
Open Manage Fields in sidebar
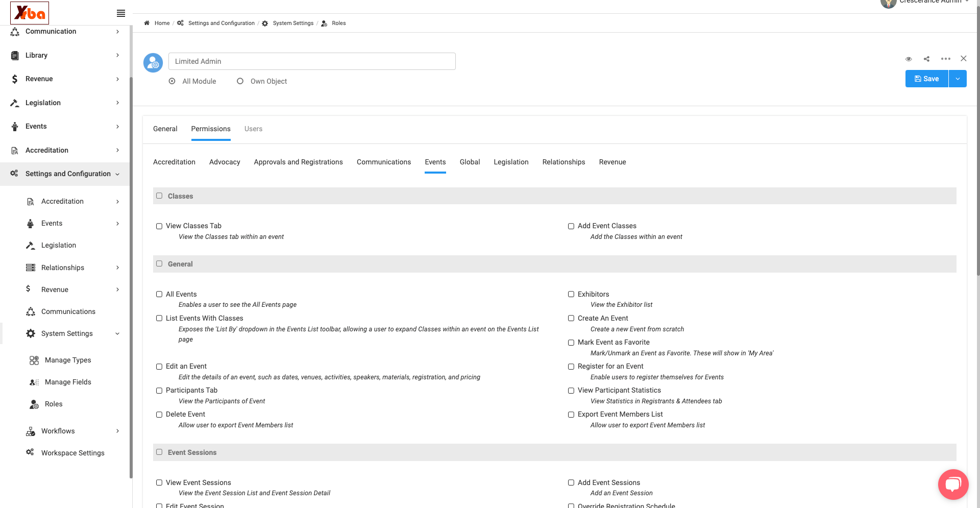68,382
